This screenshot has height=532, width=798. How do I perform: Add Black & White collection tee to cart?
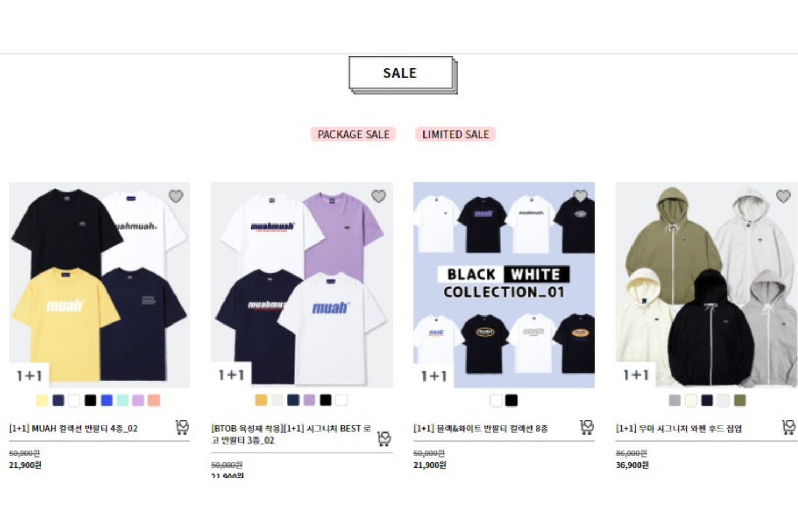(587, 427)
